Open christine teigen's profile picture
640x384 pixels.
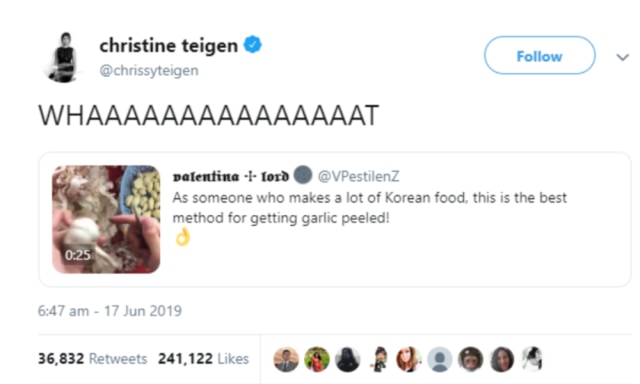[x=64, y=57]
